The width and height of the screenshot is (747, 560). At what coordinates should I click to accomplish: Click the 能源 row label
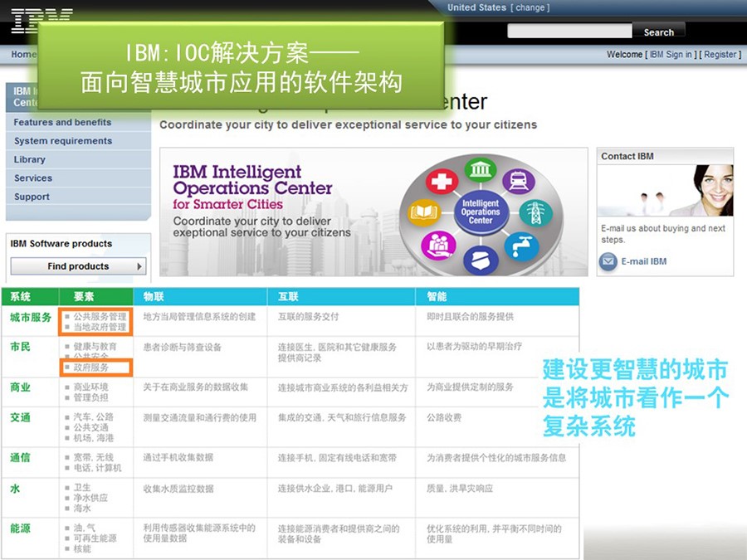[x=20, y=528]
